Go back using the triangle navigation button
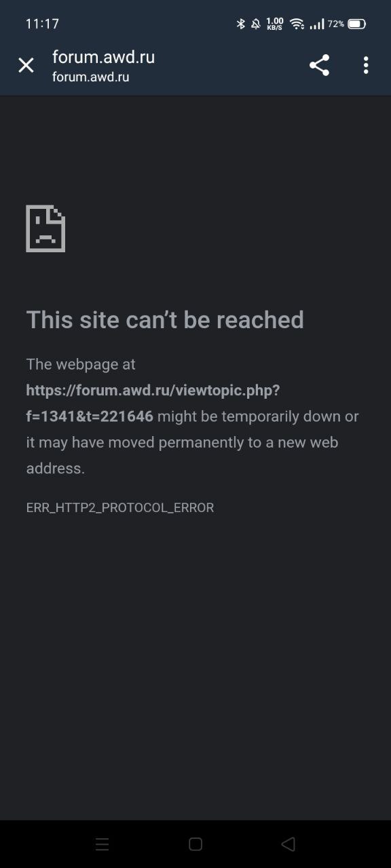Screen dimensions: 391x868 click(288, 844)
